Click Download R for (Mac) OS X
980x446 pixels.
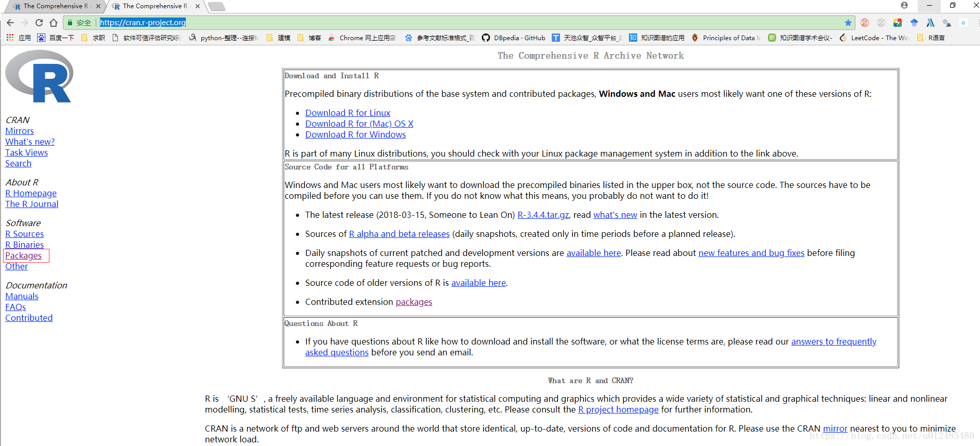[x=359, y=124]
